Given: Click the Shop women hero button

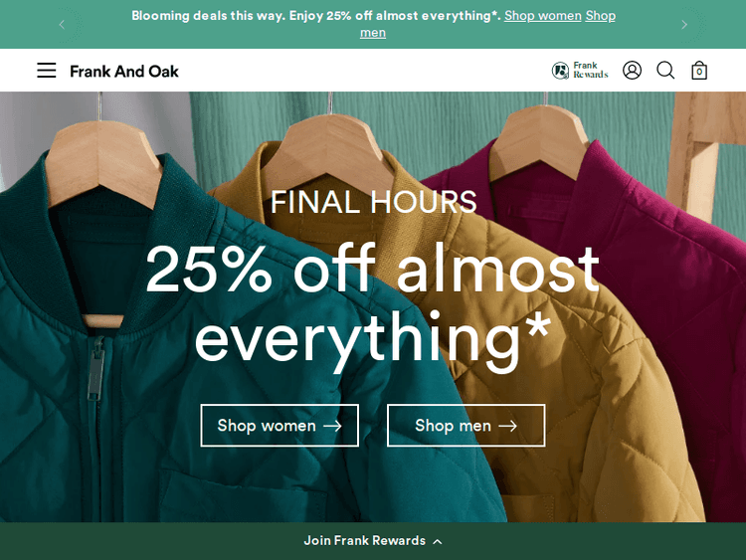Looking at the screenshot, I should click(x=280, y=426).
